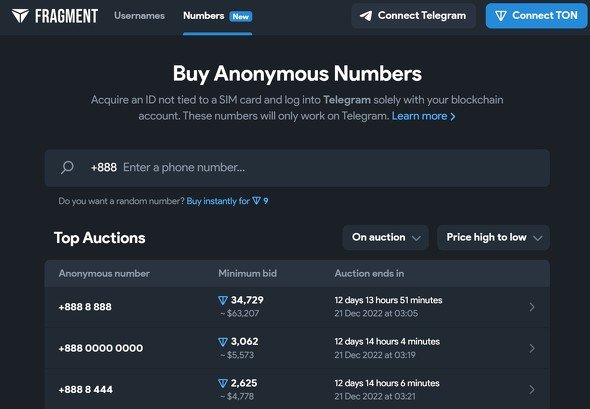Click the Anonymous number column header

click(x=104, y=274)
